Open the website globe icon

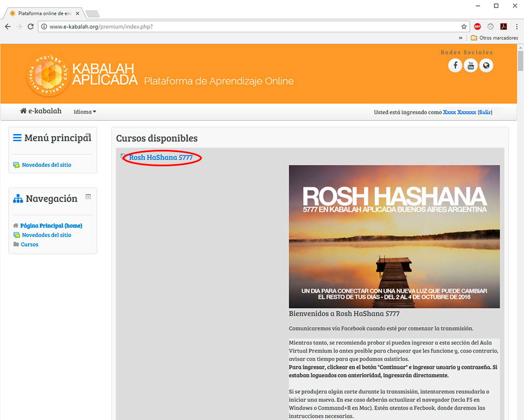[486, 66]
